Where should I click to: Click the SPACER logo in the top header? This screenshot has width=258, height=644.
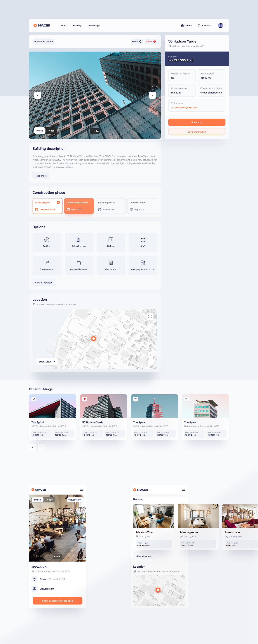click(42, 26)
